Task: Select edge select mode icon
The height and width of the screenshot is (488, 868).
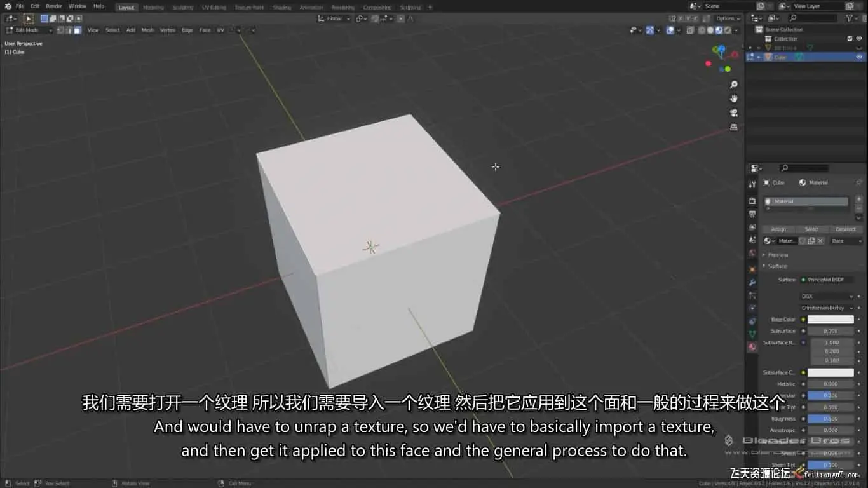Action: [69, 30]
